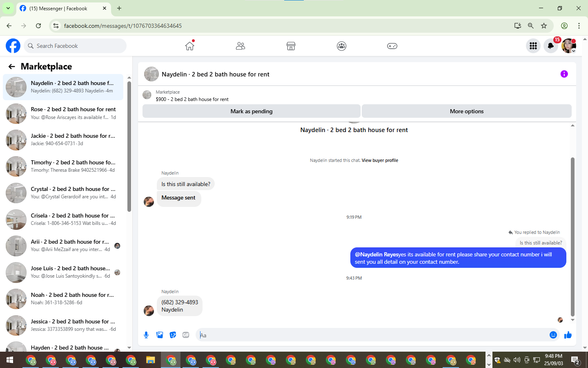This screenshot has height=368, width=588.
Task: Click the conversation scrollbar thumb
Action: click(572, 237)
